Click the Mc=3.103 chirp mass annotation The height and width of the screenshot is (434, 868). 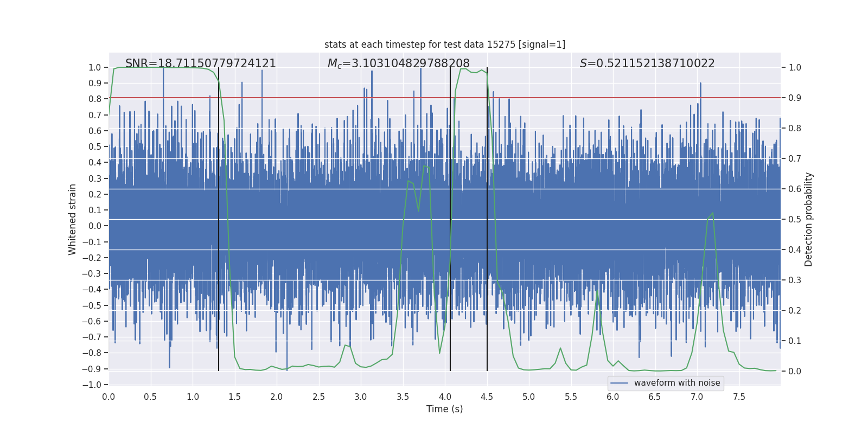[x=399, y=63]
